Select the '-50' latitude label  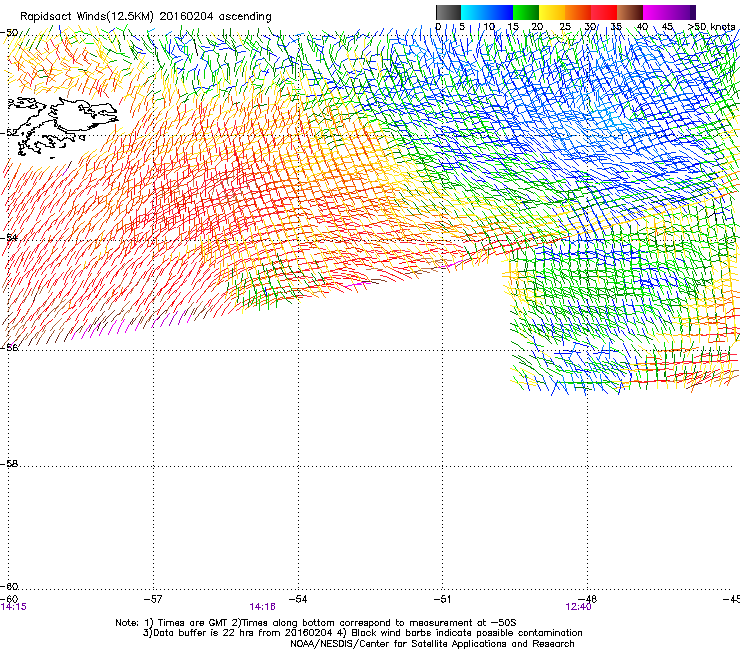tap(9, 33)
